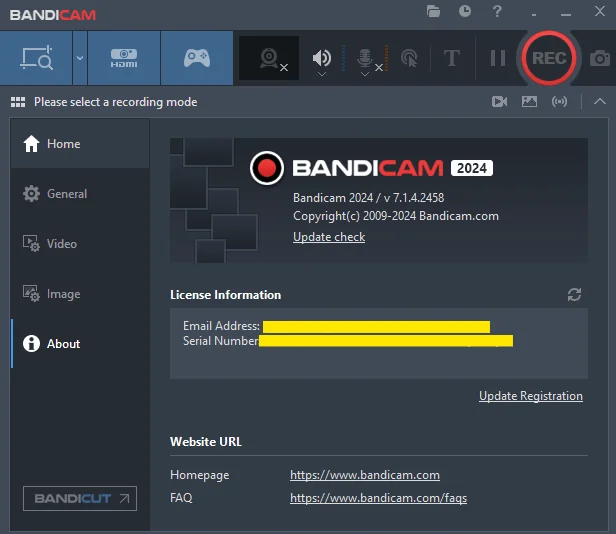Open the Video settings tab

80,244
